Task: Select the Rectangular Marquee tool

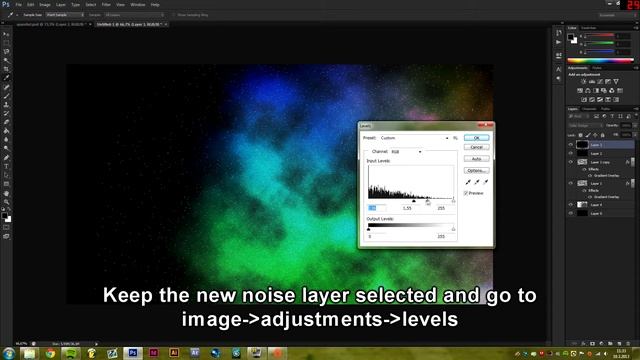Action: [x=6, y=43]
